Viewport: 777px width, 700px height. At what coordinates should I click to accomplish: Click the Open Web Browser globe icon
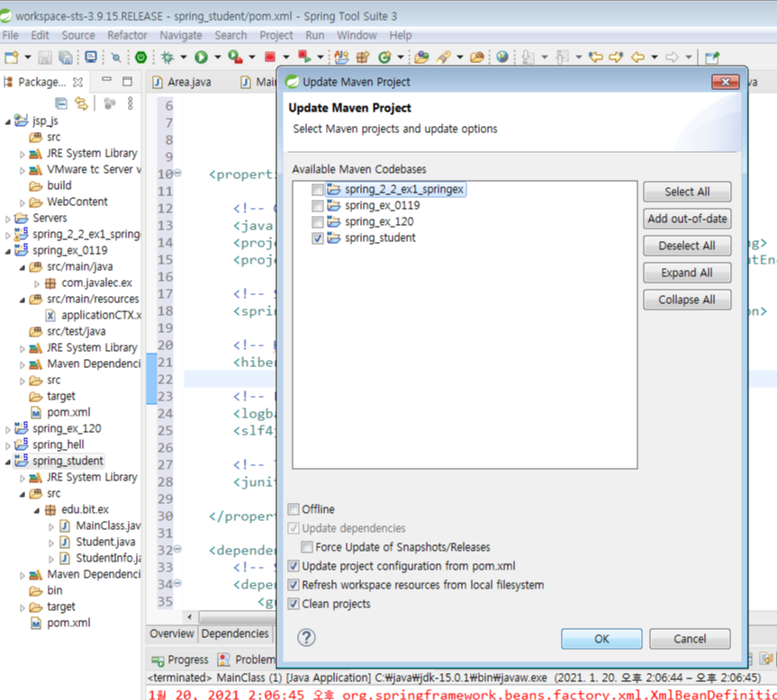502,58
